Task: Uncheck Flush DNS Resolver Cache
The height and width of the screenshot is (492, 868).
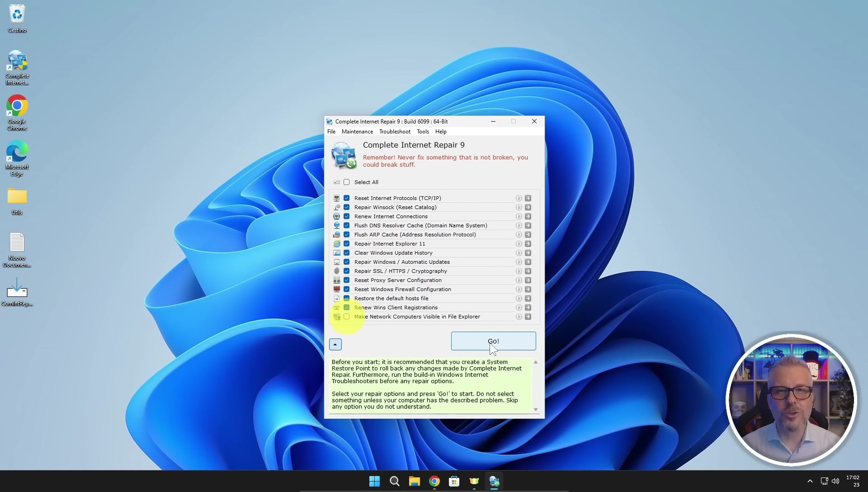Action: click(346, 225)
